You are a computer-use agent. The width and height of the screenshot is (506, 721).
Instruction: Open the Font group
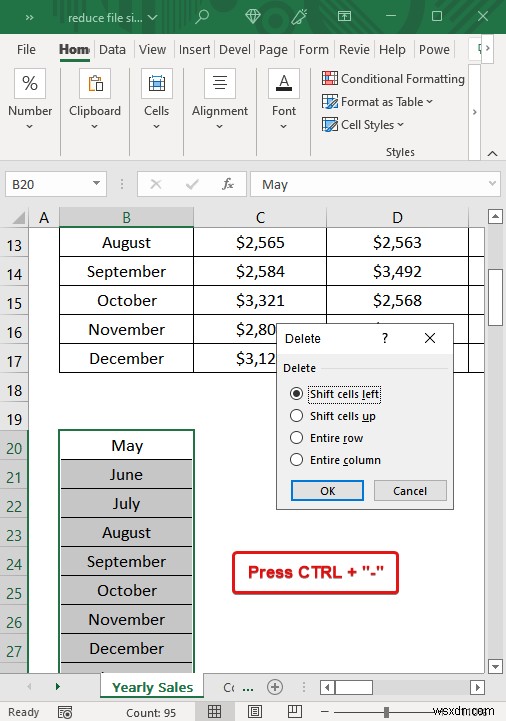pyautogui.click(x=284, y=99)
